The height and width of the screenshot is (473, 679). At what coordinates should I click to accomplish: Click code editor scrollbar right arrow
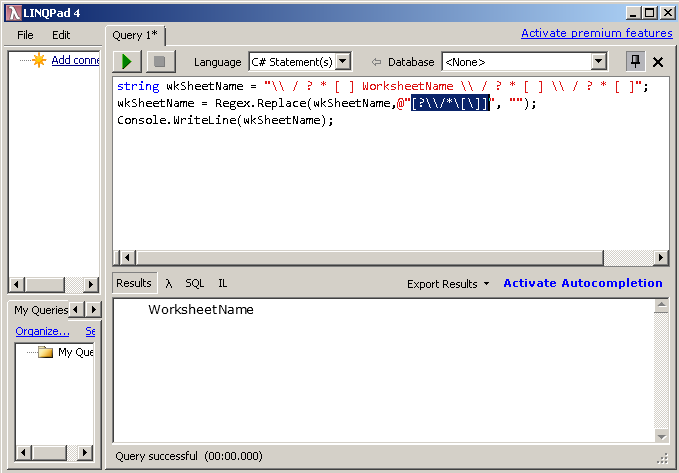pos(660,258)
